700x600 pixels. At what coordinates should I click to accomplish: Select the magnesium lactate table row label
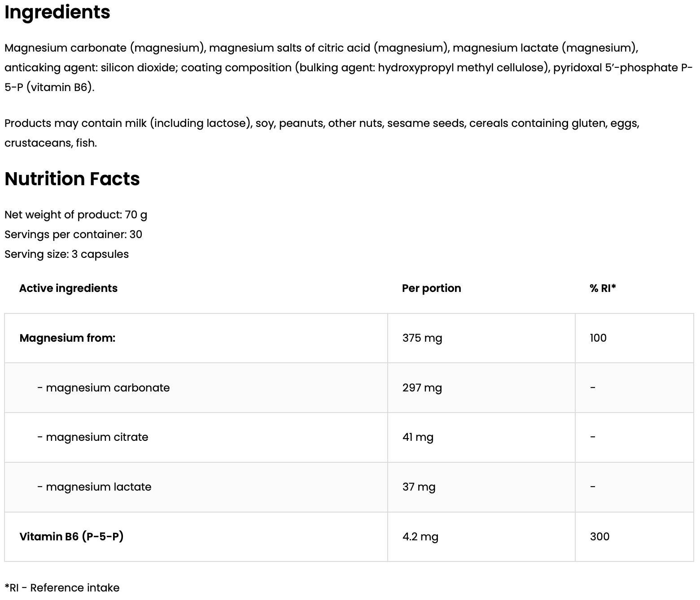point(95,487)
